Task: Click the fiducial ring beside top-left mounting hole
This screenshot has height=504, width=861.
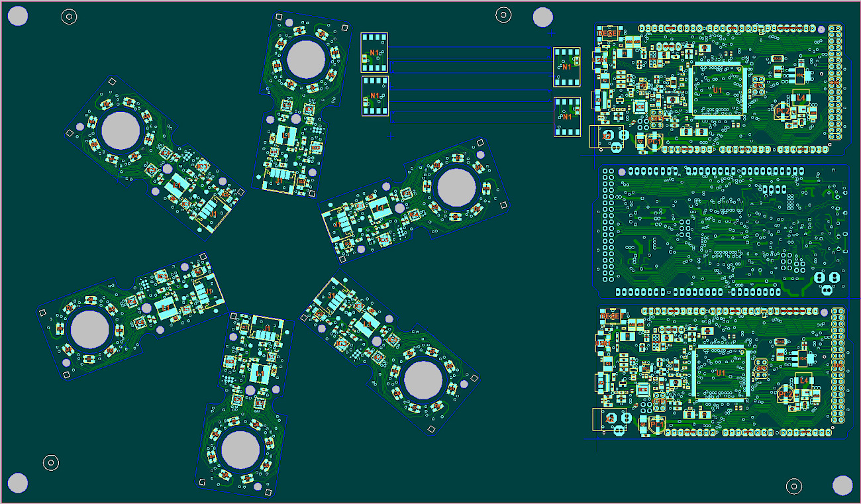Action: pos(69,17)
